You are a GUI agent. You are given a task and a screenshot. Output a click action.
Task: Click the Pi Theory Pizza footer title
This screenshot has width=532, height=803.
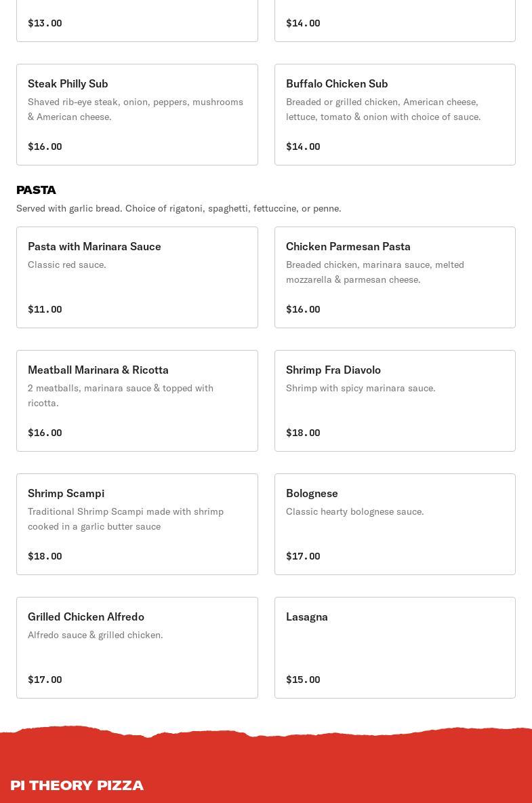pyautogui.click(x=77, y=785)
